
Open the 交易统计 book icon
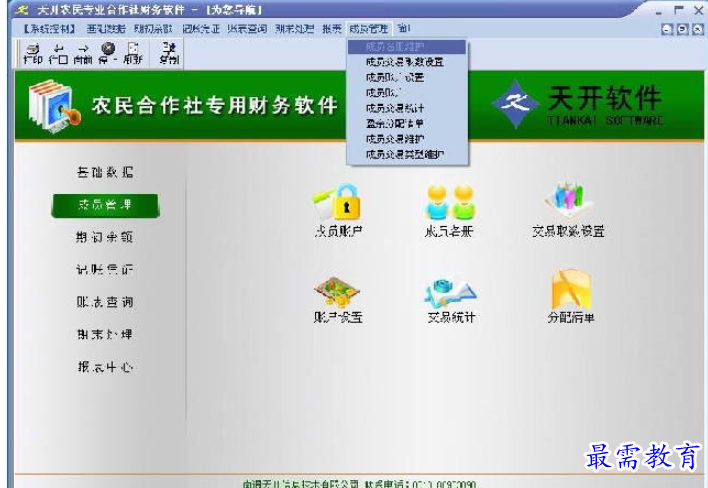[451, 300]
